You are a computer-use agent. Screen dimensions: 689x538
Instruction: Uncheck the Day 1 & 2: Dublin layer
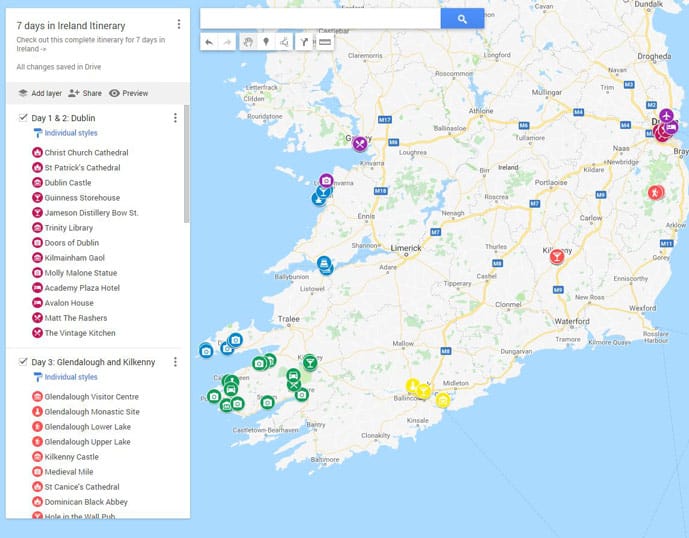(23, 117)
